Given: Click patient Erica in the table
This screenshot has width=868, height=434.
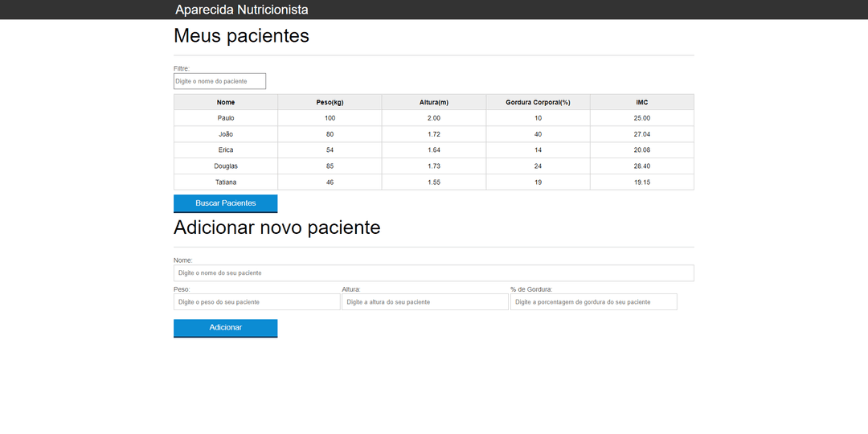Looking at the screenshot, I should click(x=226, y=150).
